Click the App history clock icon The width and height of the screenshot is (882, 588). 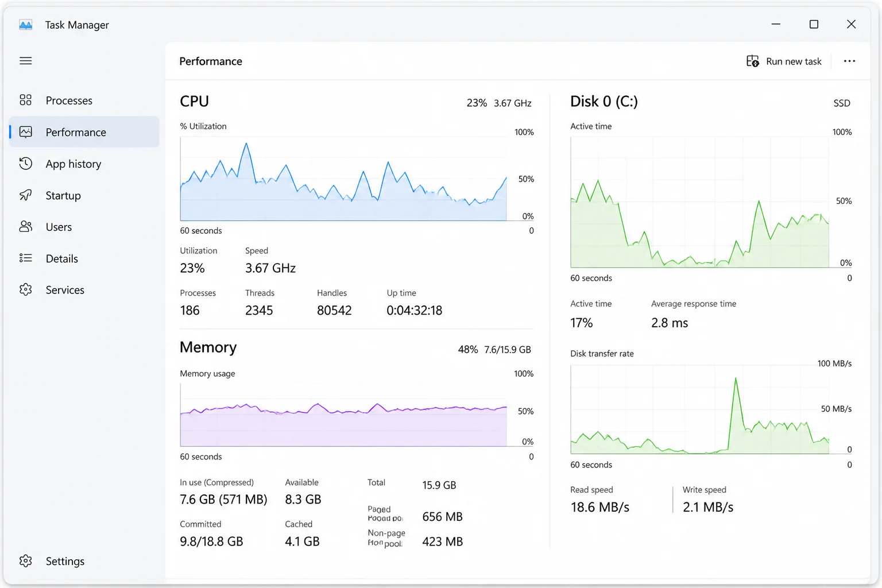(26, 163)
